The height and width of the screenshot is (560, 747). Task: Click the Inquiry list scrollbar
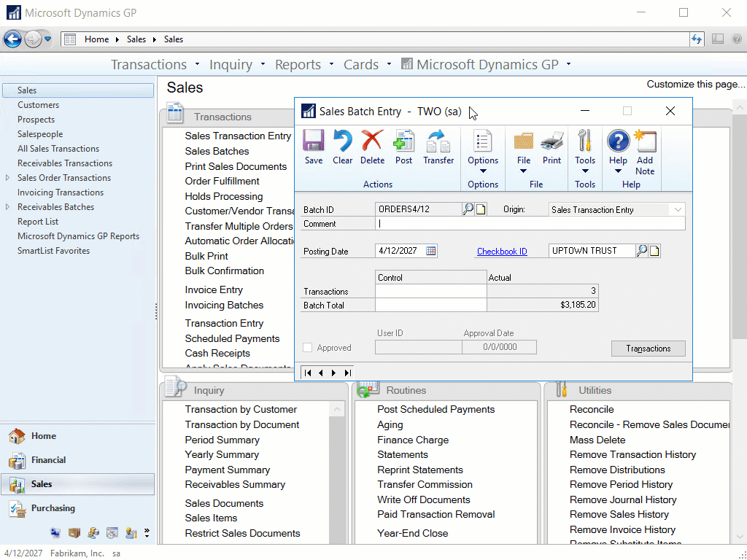(337, 472)
